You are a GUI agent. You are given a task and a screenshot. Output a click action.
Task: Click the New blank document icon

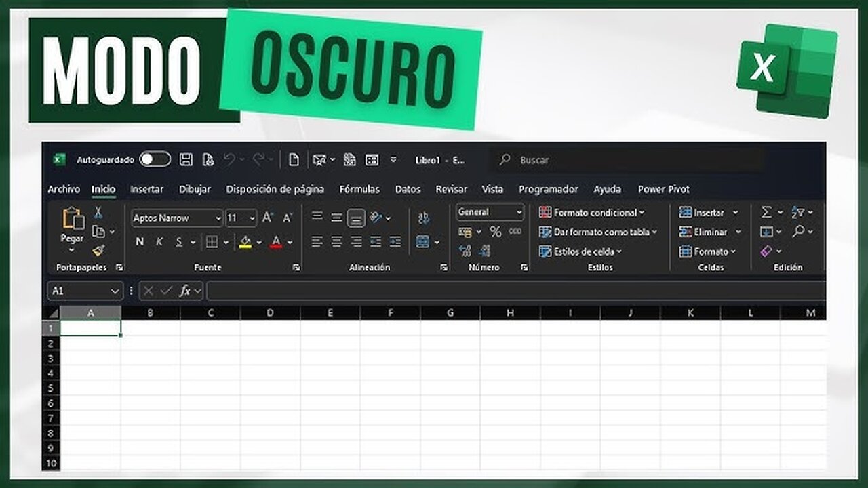[x=294, y=159]
